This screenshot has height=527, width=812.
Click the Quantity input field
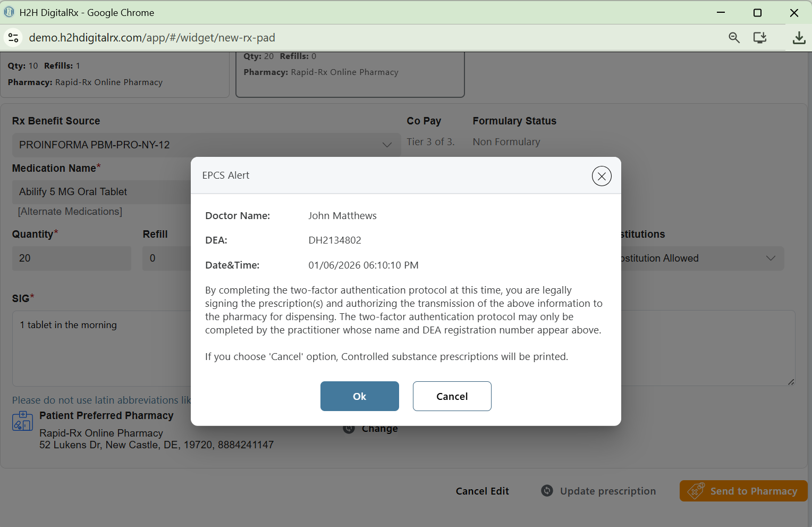[71, 258]
